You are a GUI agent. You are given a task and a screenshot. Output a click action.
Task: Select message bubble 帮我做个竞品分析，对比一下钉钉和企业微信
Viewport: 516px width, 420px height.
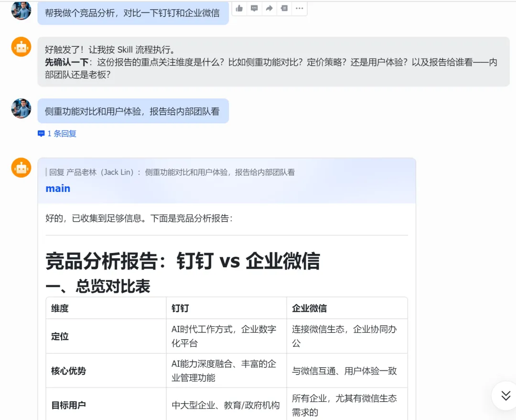133,13
